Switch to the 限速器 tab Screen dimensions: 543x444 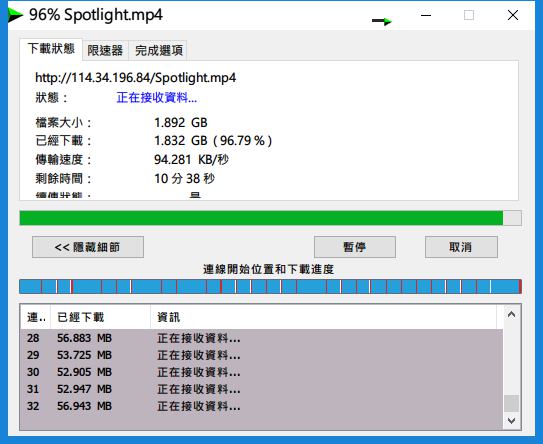[105, 51]
